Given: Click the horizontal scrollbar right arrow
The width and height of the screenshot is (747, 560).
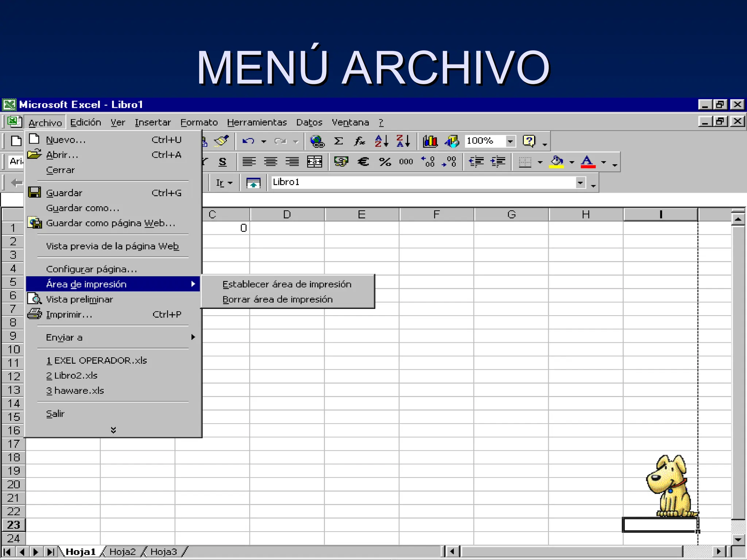Looking at the screenshot, I should (719, 551).
